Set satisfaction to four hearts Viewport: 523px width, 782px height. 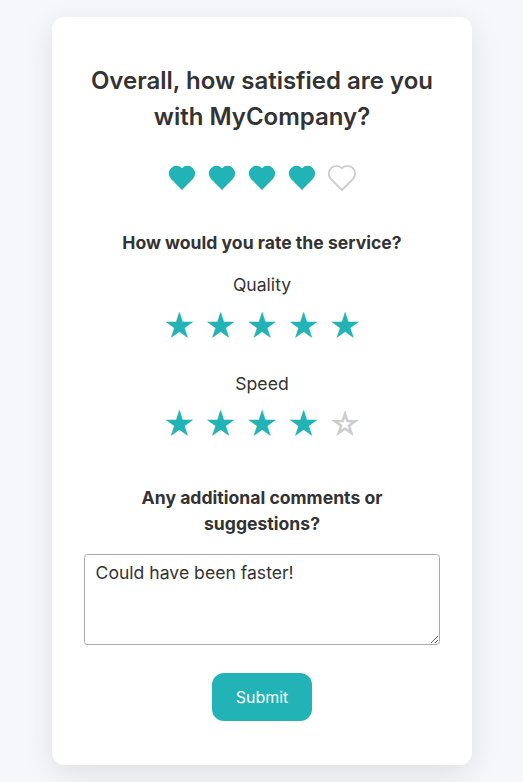coord(302,178)
